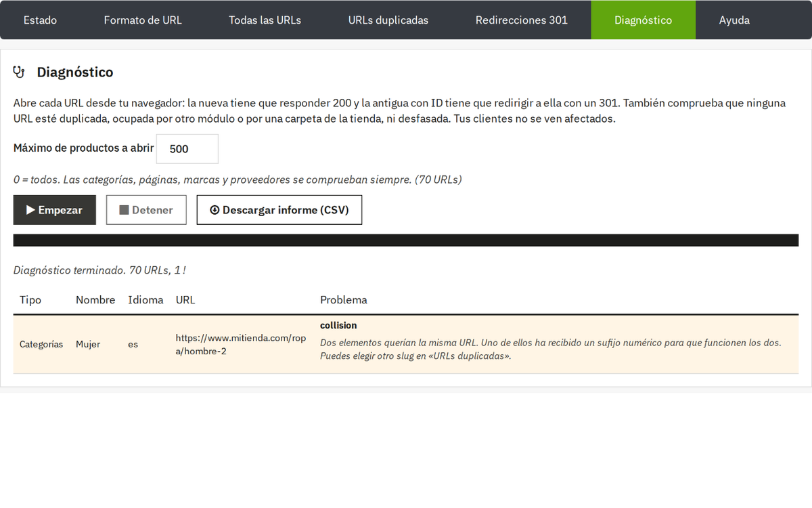Click the Problema column header

(344, 299)
